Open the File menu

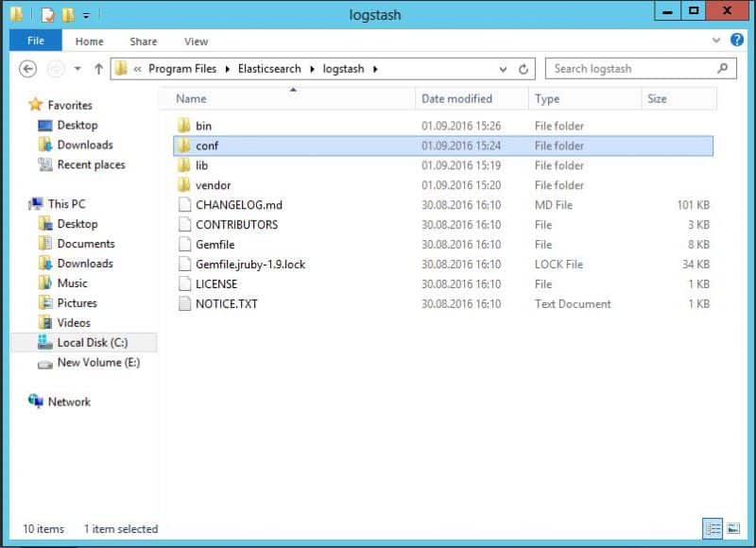[x=36, y=42]
